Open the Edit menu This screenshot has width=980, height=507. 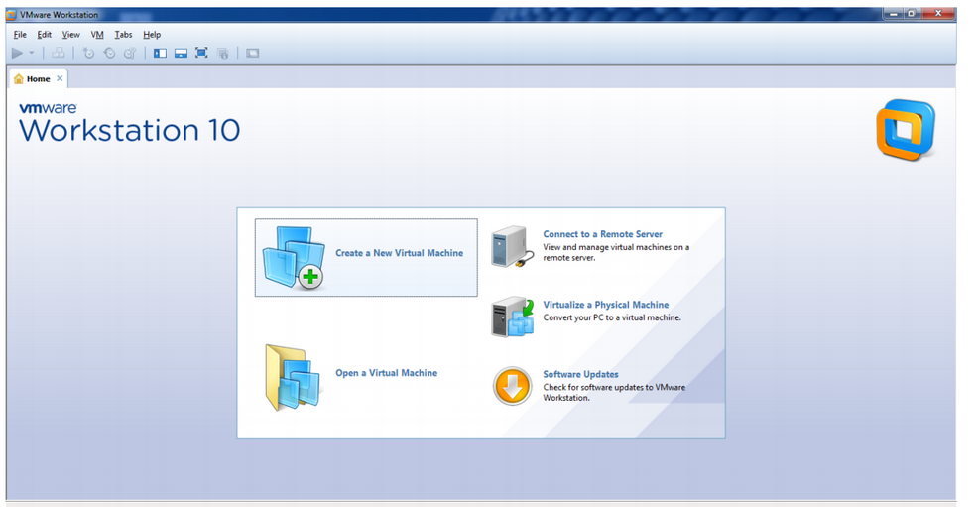click(44, 35)
